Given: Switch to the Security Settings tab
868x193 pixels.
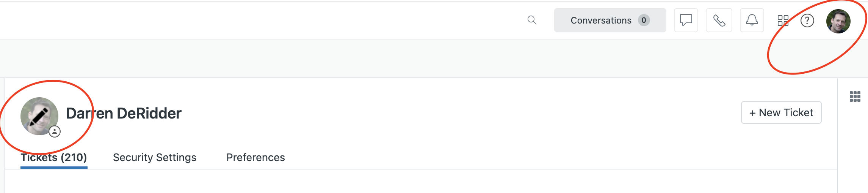Looking at the screenshot, I should coord(155,157).
